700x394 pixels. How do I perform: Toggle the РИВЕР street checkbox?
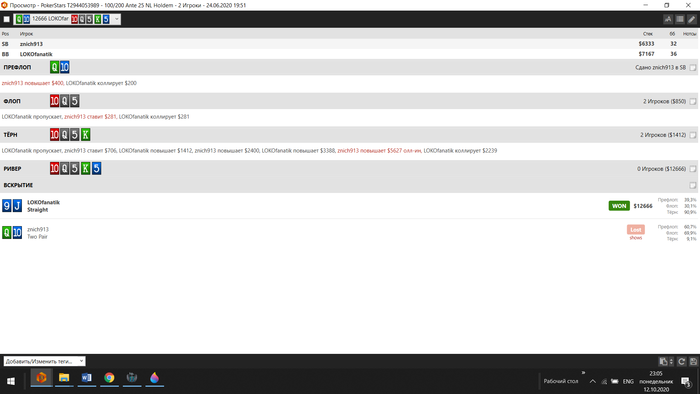[x=693, y=169]
